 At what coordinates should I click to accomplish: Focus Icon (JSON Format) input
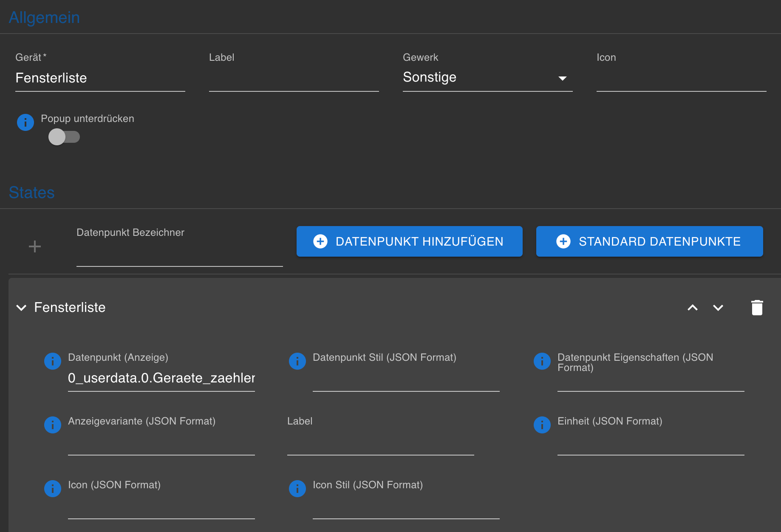pyautogui.click(x=161, y=507)
